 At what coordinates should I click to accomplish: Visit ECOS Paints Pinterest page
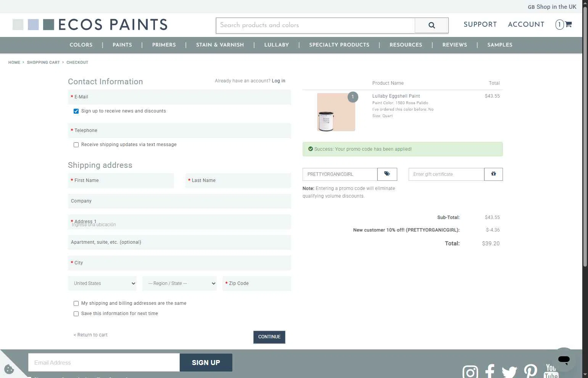(530, 372)
